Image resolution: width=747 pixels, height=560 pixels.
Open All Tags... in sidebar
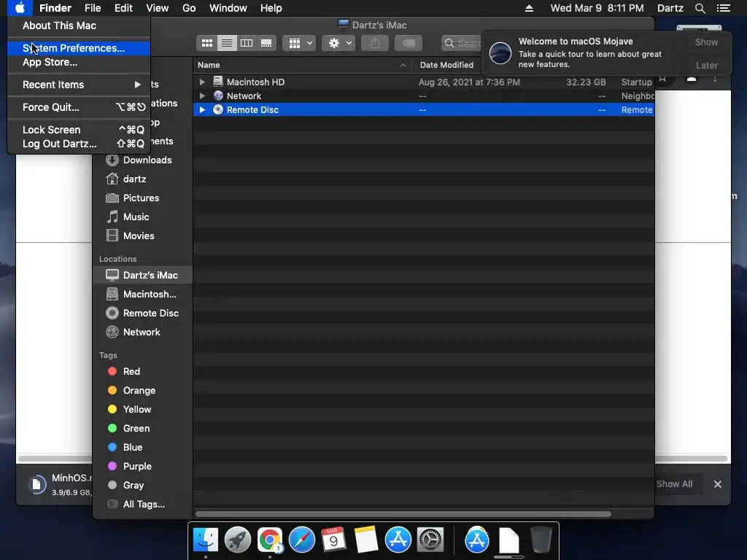click(x=142, y=505)
